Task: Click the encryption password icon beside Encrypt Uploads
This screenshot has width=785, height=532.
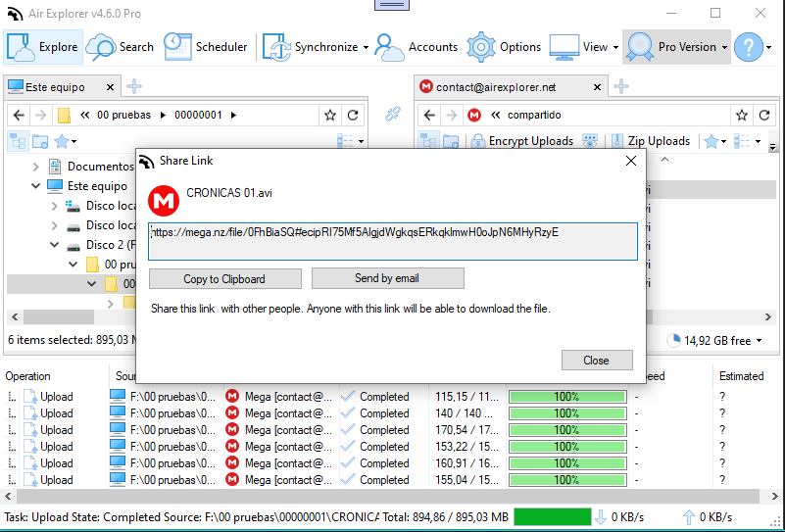Action: click(590, 141)
